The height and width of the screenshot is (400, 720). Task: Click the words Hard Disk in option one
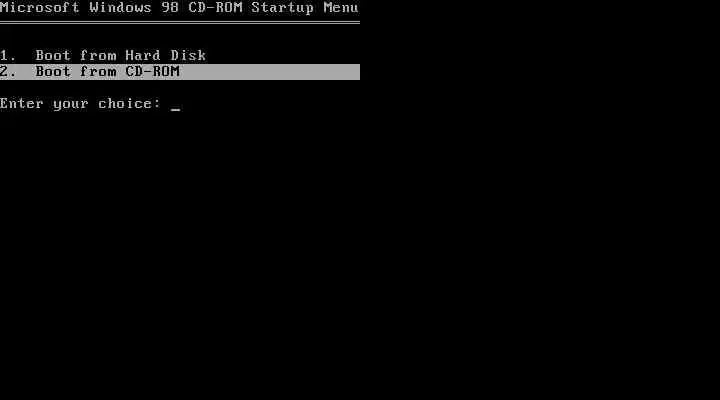point(166,56)
